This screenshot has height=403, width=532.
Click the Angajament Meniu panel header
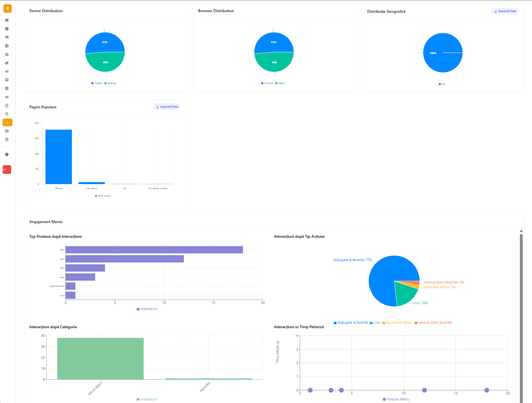point(46,221)
